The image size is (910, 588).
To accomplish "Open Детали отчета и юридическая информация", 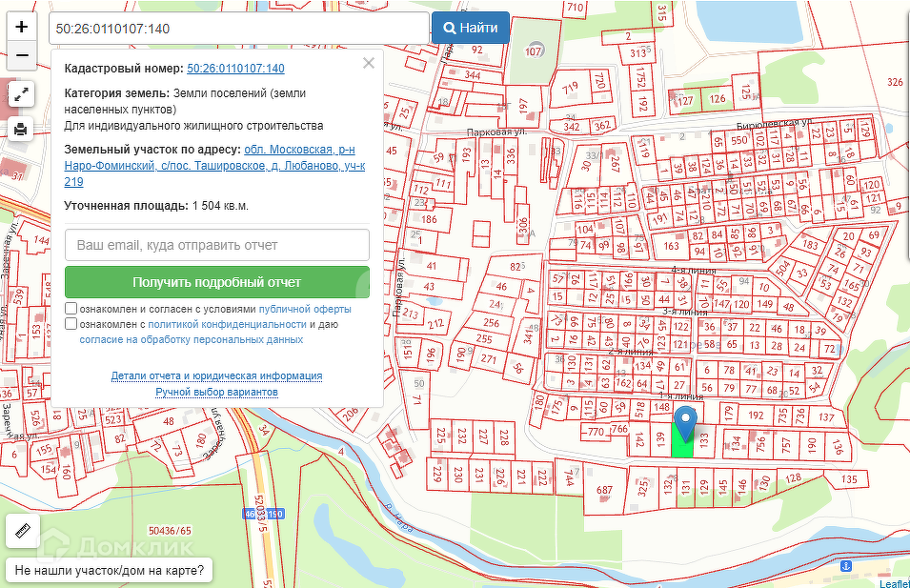I will coord(216,376).
